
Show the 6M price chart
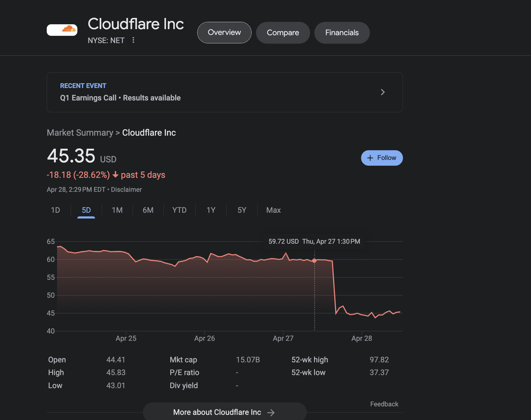point(148,210)
